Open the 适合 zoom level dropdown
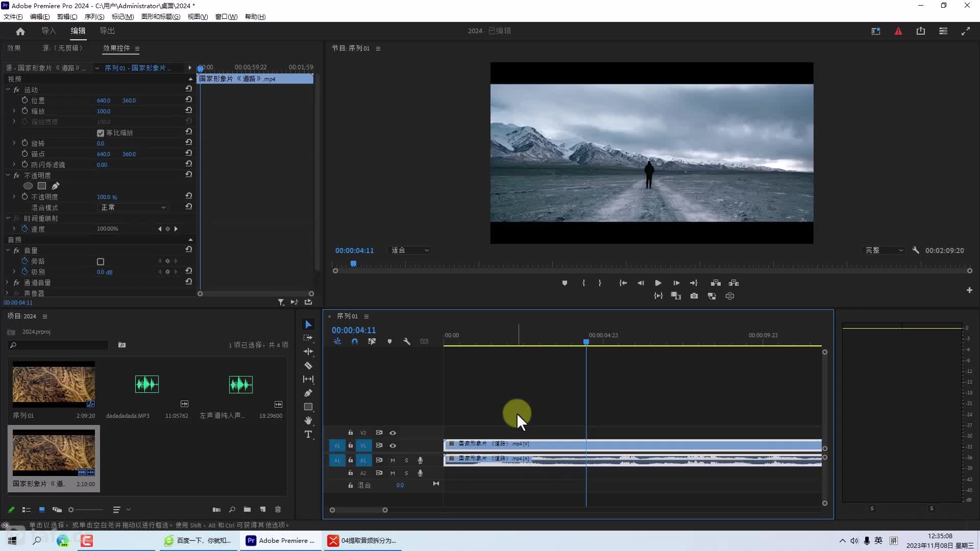This screenshot has width=980, height=551. click(x=410, y=251)
